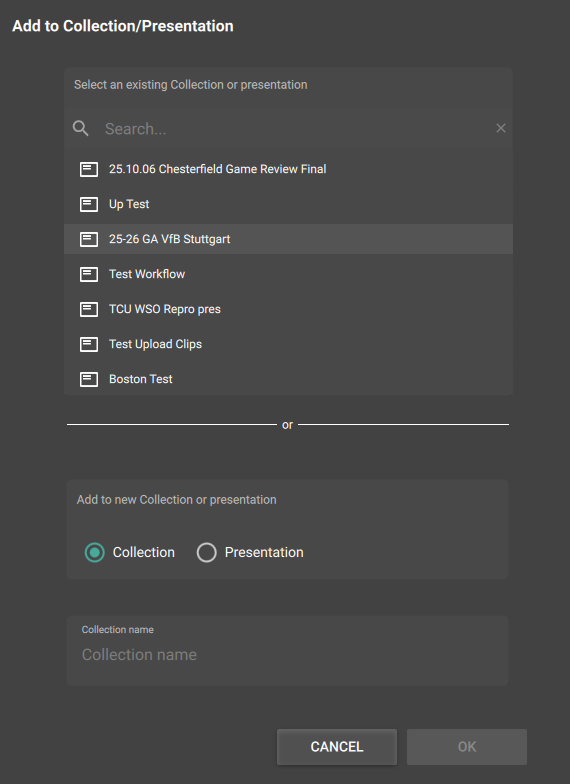This screenshot has width=570, height=784.
Task: Choose the Up Test entry
Action: click(x=288, y=204)
